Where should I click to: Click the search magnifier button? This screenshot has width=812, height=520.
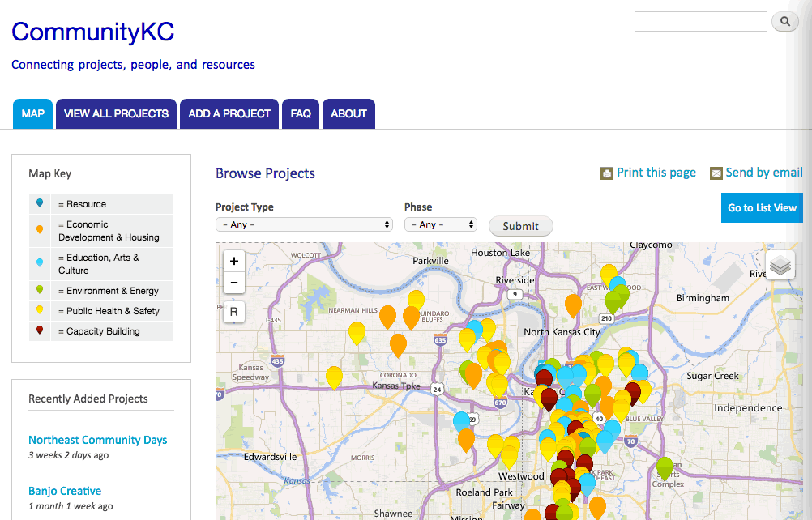point(785,21)
